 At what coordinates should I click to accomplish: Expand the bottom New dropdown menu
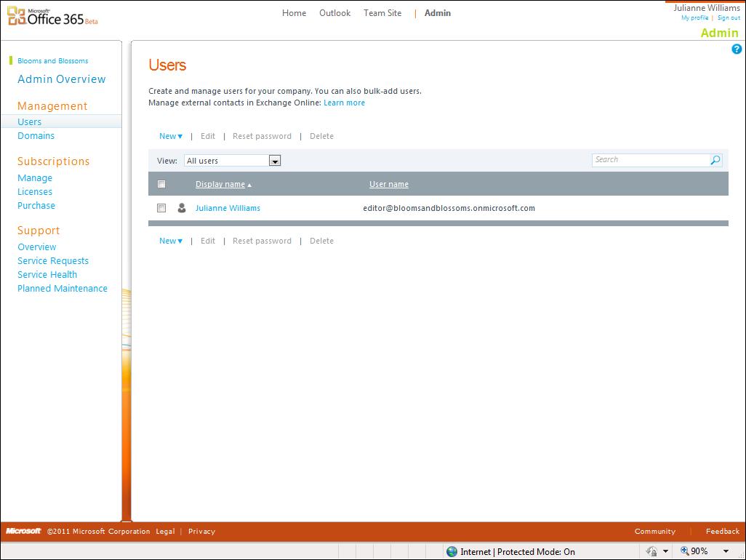click(171, 241)
